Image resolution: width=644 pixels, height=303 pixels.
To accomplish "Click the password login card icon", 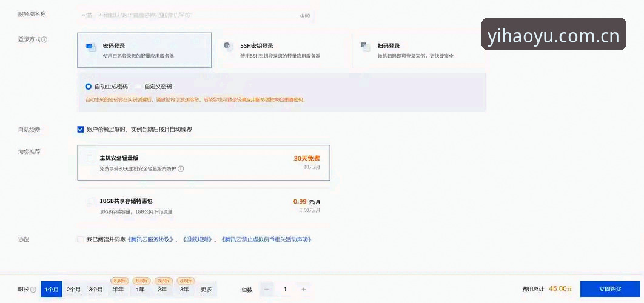I will click(x=91, y=47).
